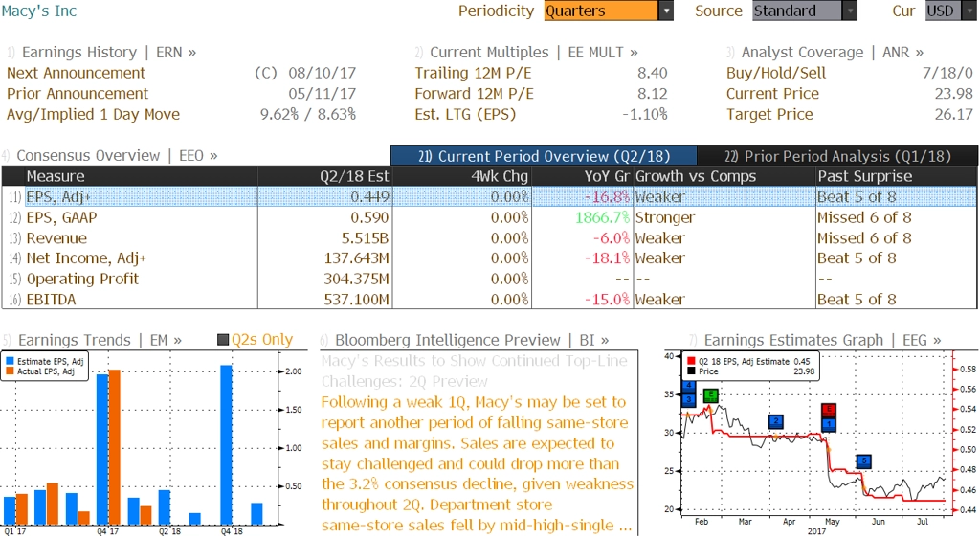Open Consensus Overview EEO link
980x539 pixels.
117,156
